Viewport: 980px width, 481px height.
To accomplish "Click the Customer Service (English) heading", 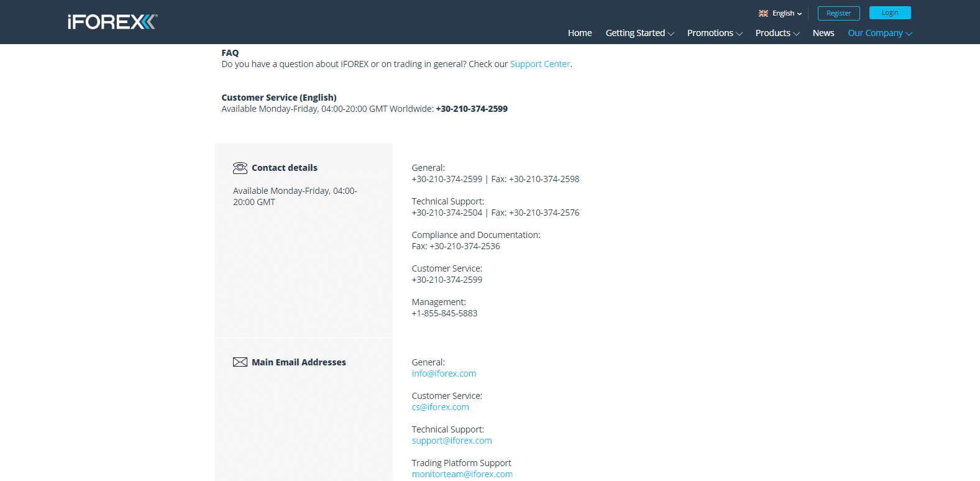I will [x=279, y=98].
